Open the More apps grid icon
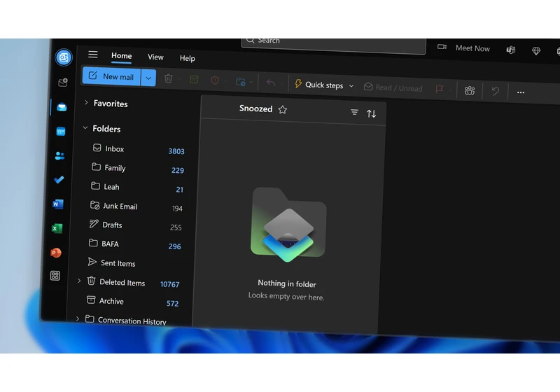Viewport: 560px width, 392px height. click(x=55, y=276)
